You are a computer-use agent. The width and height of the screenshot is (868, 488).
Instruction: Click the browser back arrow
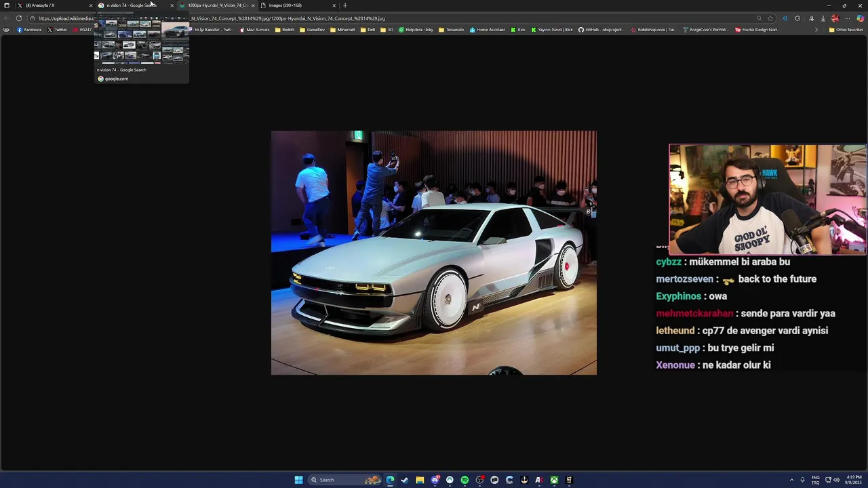(x=6, y=18)
